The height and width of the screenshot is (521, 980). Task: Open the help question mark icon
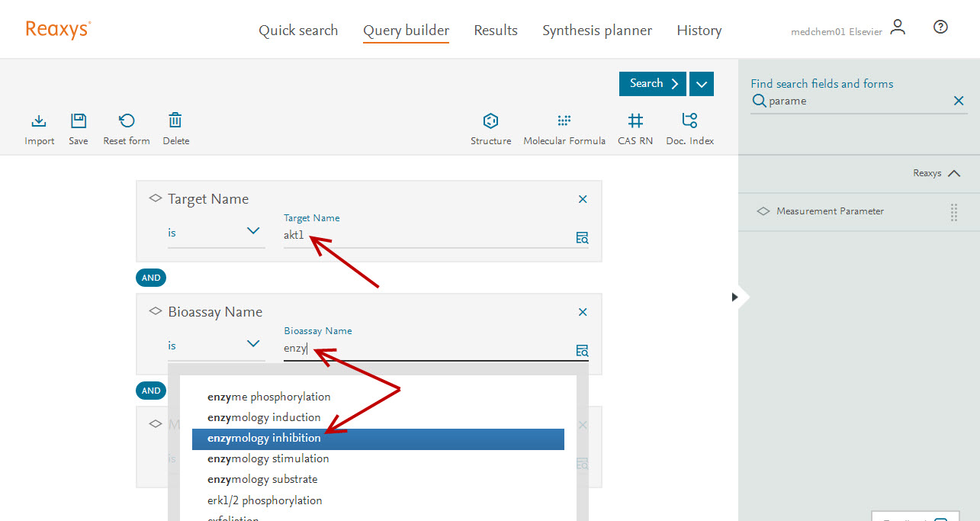pos(940,27)
